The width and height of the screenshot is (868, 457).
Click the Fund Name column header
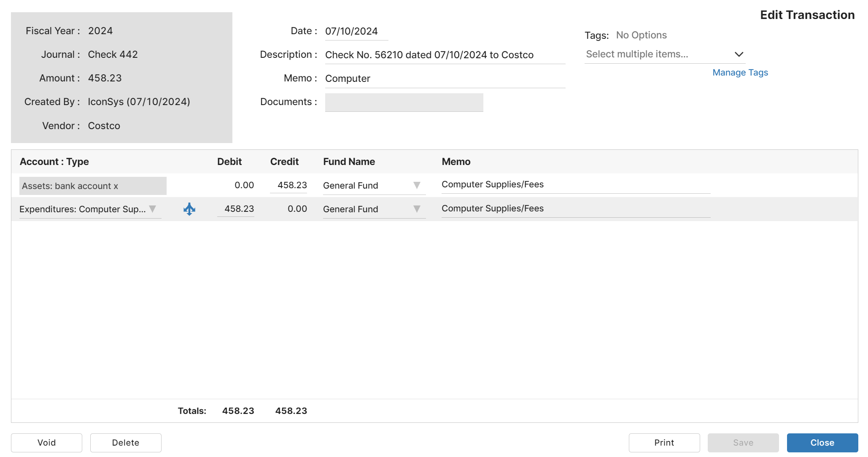click(x=349, y=162)
